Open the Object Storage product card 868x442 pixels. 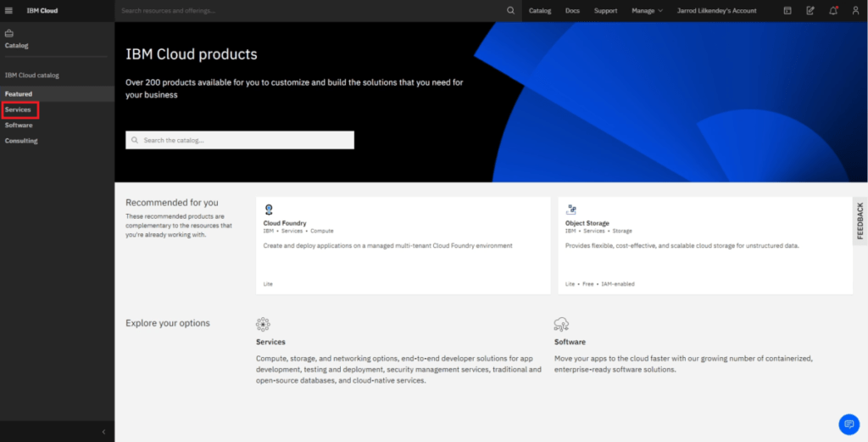[x=705, y=245]
